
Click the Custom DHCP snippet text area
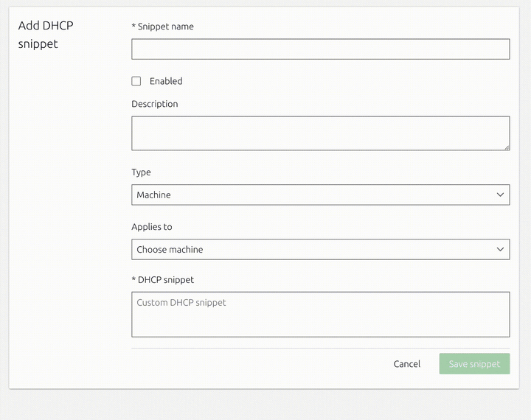click(x=320, y=315)
